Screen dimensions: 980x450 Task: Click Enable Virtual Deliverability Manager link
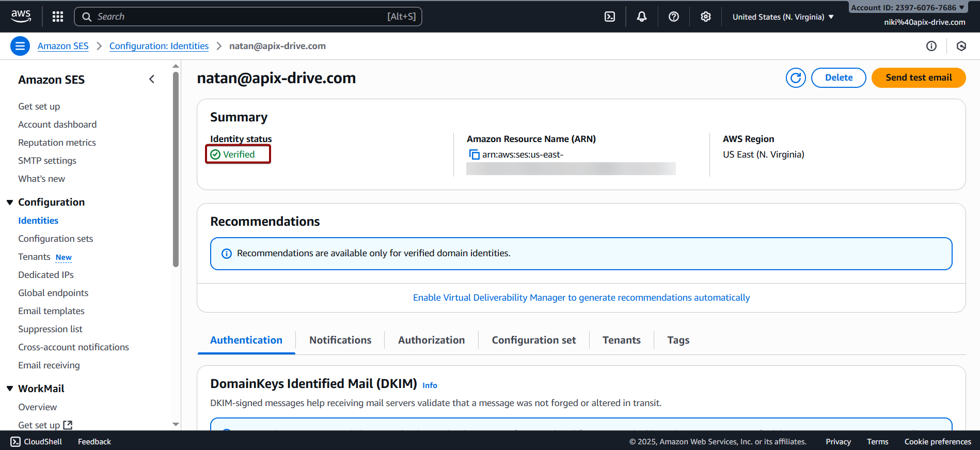pos(581,298)
